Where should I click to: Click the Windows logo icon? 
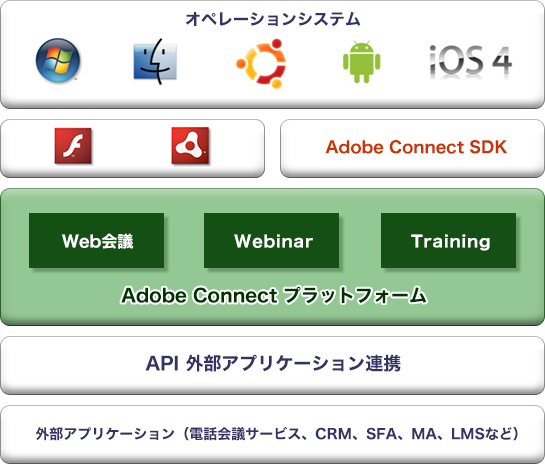click(x=58, y=60)
